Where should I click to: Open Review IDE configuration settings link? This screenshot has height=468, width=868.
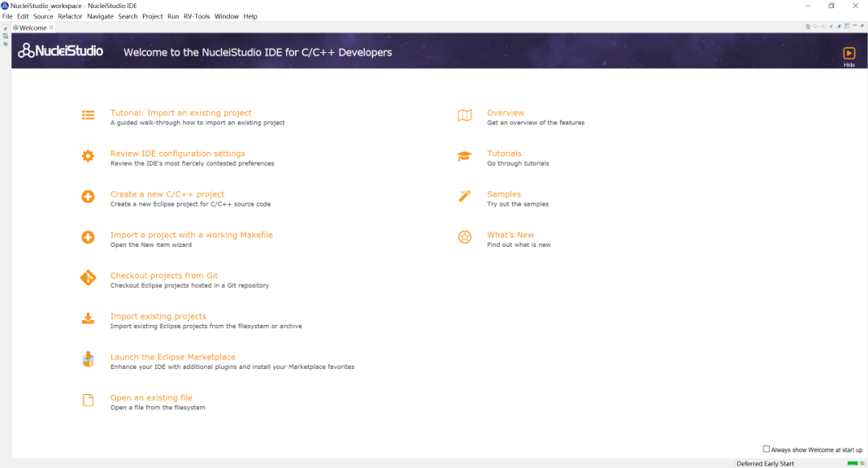(x=178, y=154)
